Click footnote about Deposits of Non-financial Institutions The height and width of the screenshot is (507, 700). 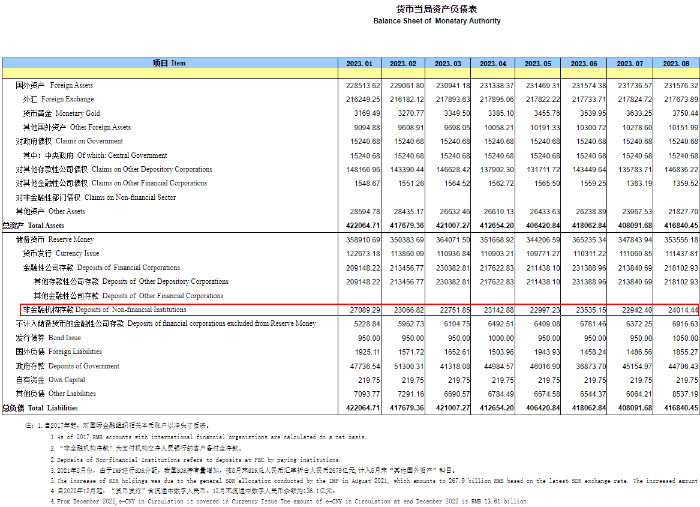(195, 459)
